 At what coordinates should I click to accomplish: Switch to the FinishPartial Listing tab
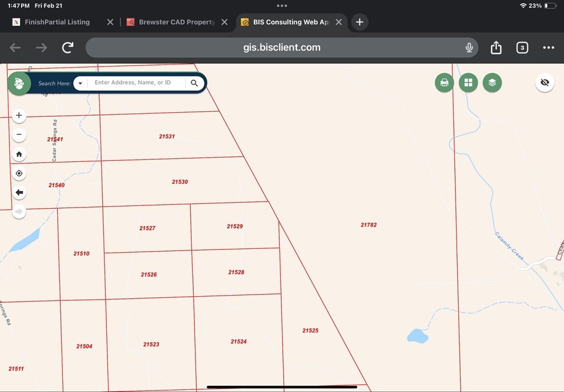pos(57,22)
